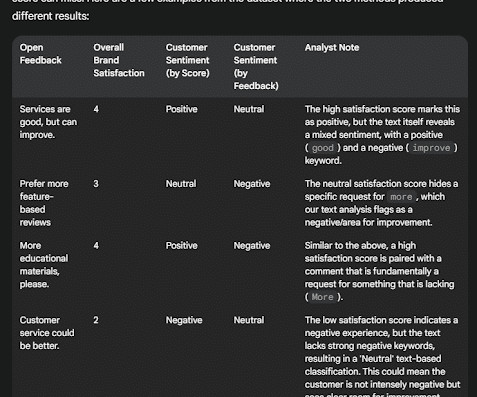Image resolution: width=477 pixels, height=397 pixels.
Task: Click the 'different results:' intro text
Action: tap(51, 16)
